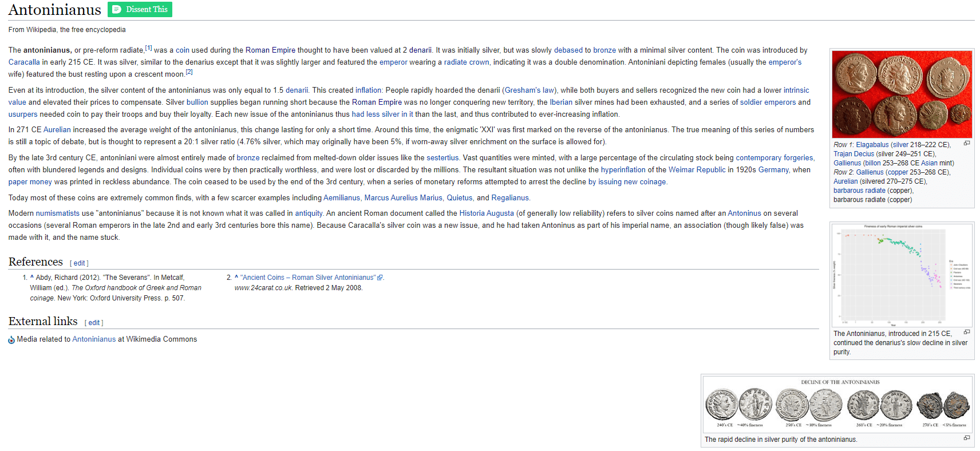The height and width of the screenshot is (451, 980).
Task: Open the red-background coins thumbnail
Action: tap(902, 94)
